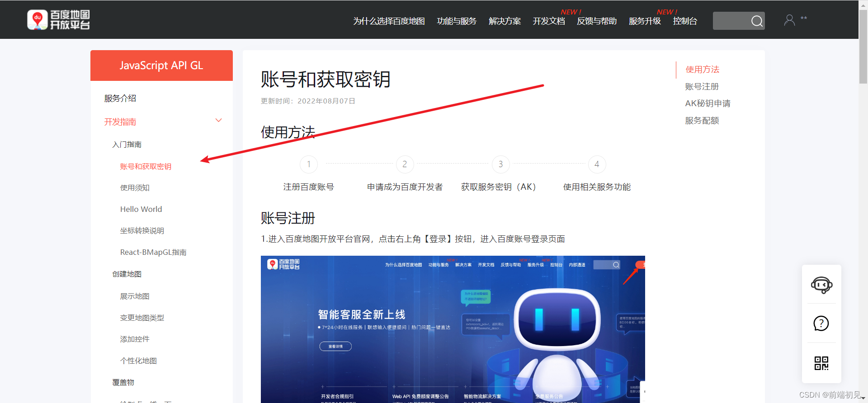Click step 4 circle 使用相关服务功能
This screenshot has width=868, height=403.
597,164
